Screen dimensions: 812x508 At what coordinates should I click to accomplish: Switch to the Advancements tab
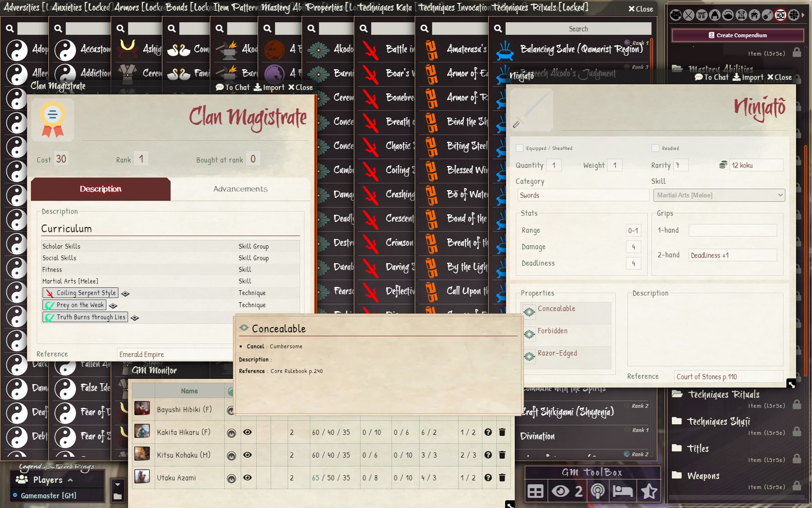coord(240,189)
